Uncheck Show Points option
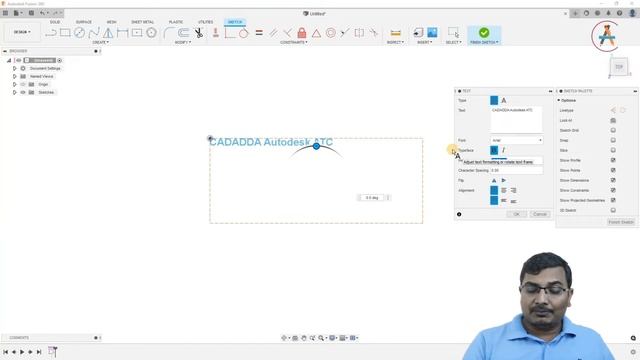Viewport: 640px width, 360px height. [613, 170]
